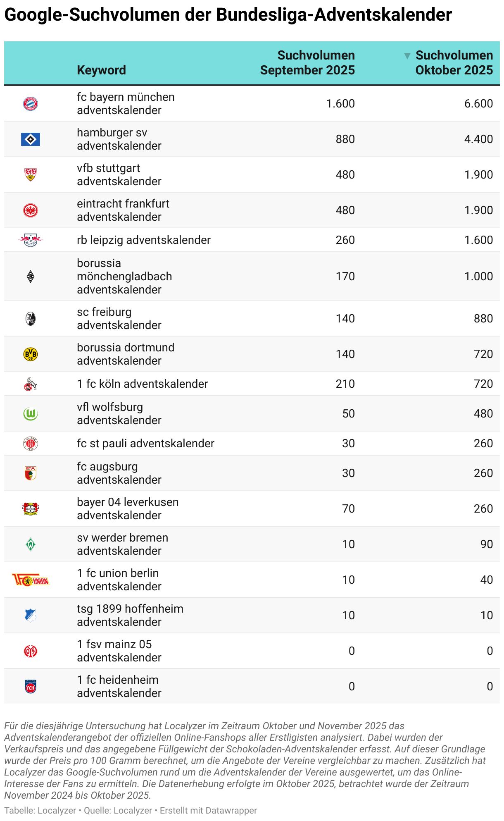Click the VfB Stuttgart crest icon
Viewport: 504px width, 821px height.
tap(31, 175)
